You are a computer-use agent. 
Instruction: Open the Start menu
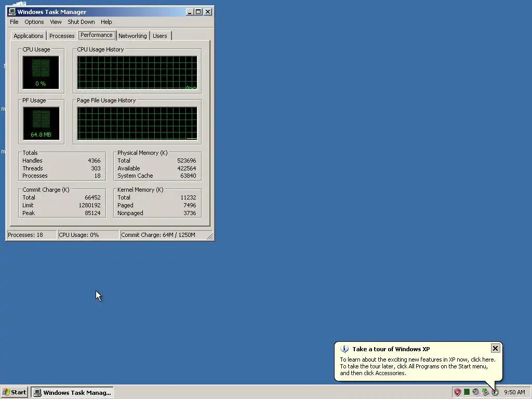(14, 392)
